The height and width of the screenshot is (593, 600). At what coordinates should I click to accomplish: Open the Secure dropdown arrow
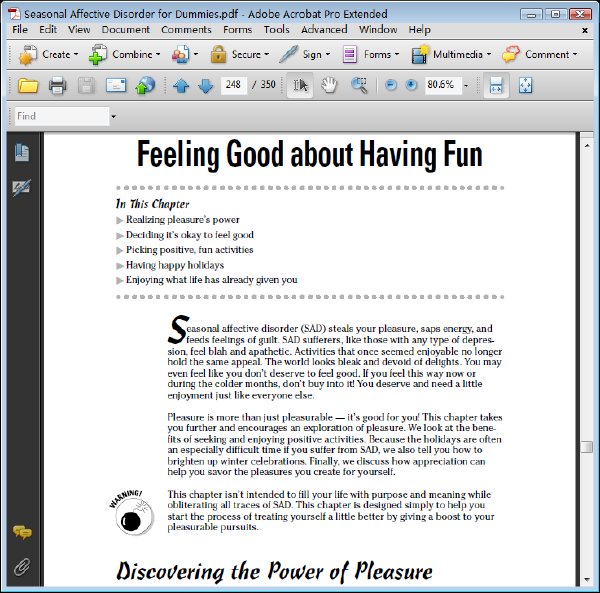click(267, 54)
